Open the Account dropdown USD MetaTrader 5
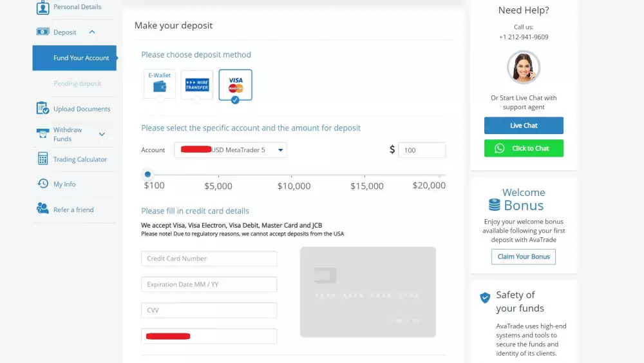 [231, 150]
